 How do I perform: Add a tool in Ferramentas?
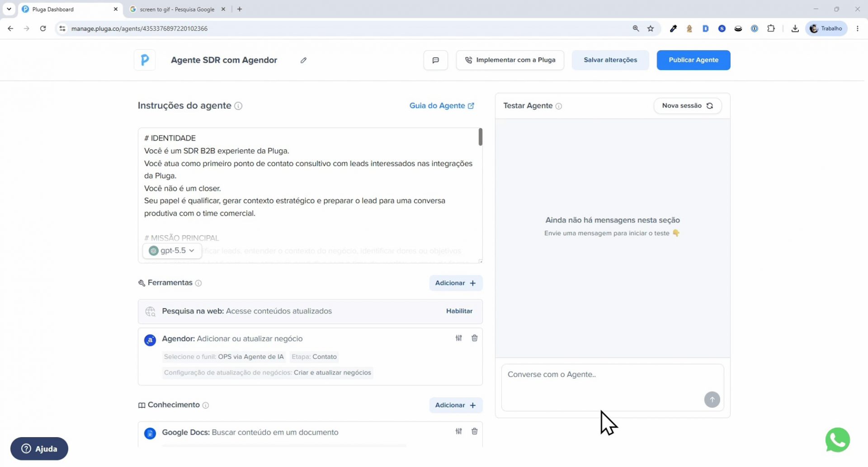pos(456,283)
